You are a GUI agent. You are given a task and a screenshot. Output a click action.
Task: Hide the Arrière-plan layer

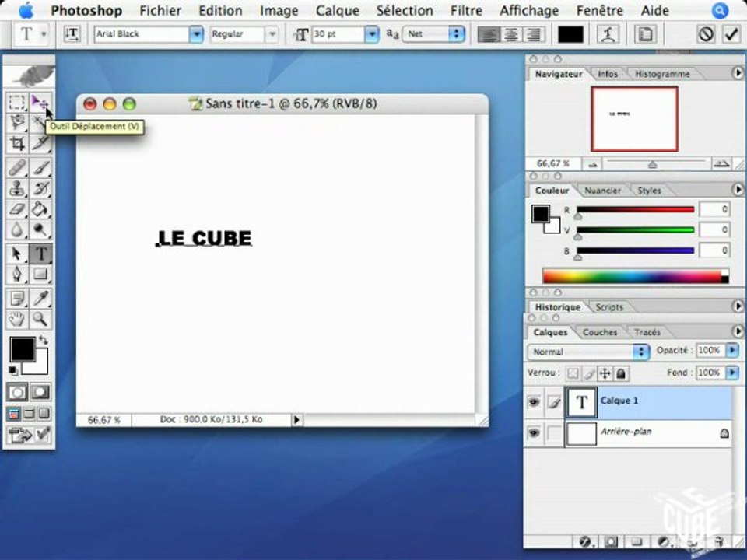(534, 433)
